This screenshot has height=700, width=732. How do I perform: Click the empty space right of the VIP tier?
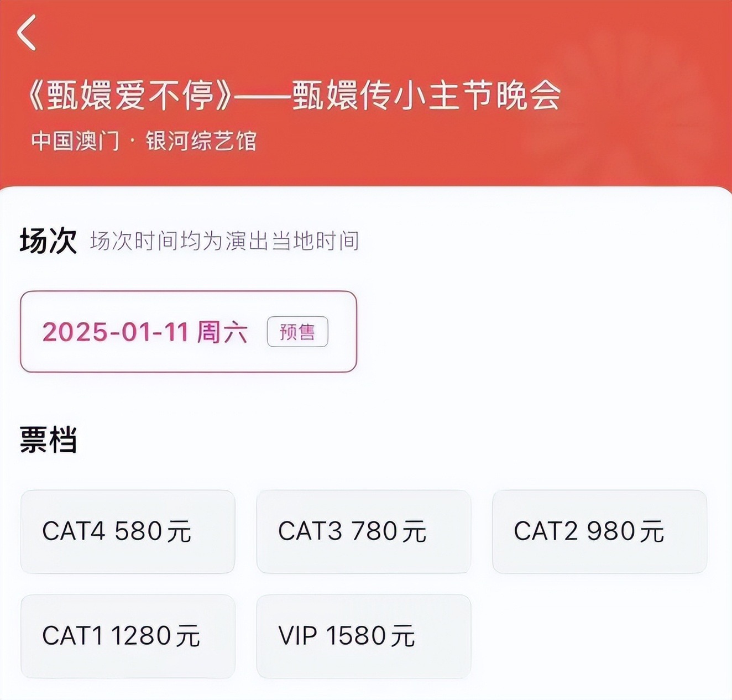[x=599, y=636]
